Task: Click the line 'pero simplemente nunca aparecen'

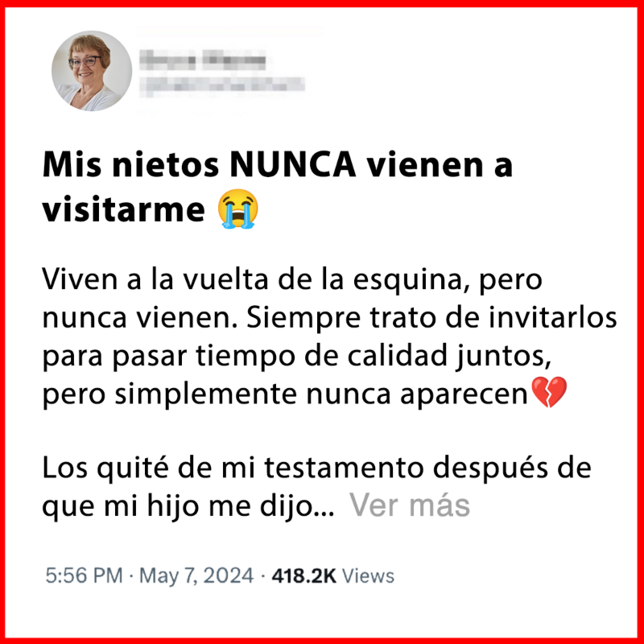Action: click(x=285, y=394)
